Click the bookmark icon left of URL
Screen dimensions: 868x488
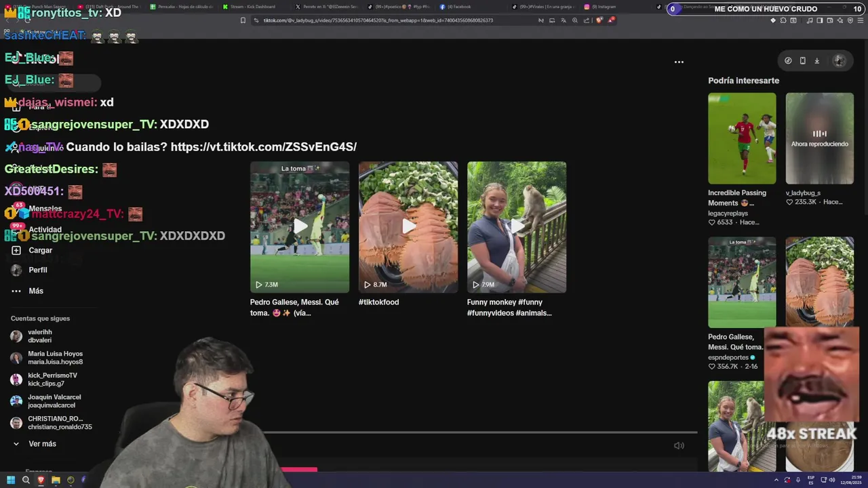[243, 20]
